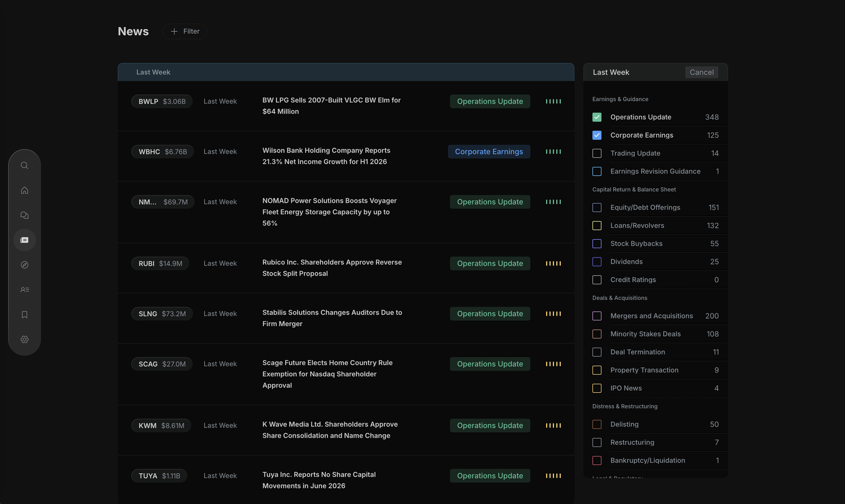Open search from the sidebar magnifier icon

click(24, 165)
